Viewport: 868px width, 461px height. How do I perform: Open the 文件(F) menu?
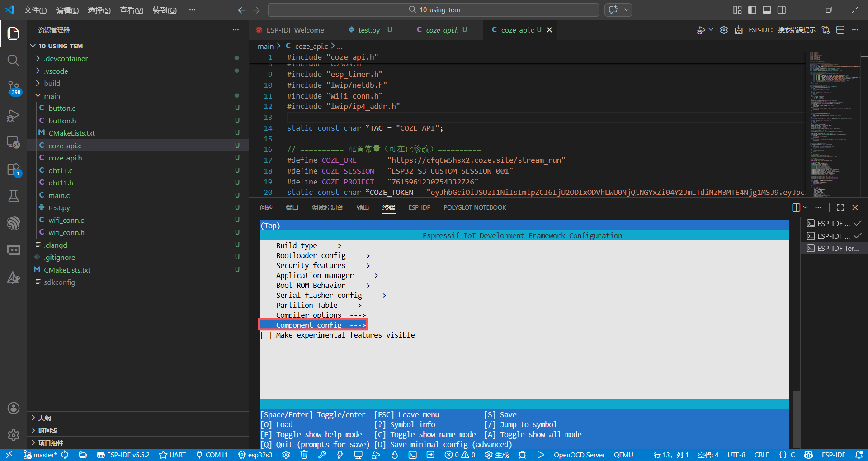point(35,10)
